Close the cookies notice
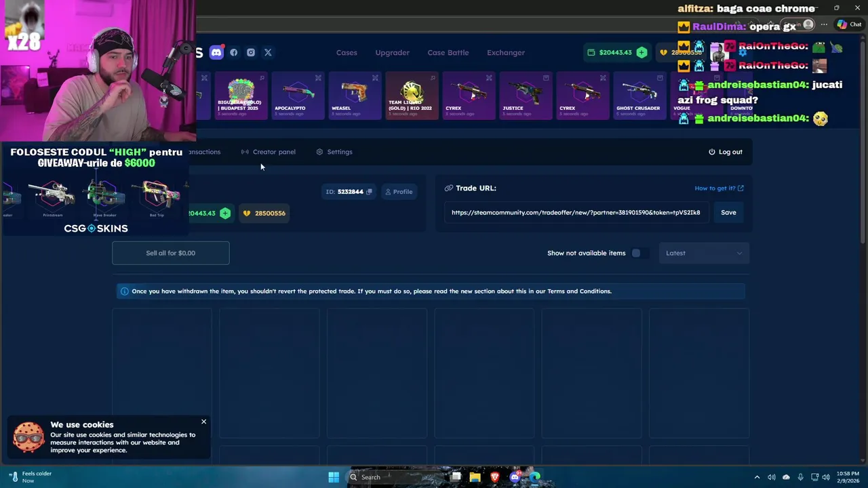This screenshot has height=488, width=868. (x=203, y=422)
